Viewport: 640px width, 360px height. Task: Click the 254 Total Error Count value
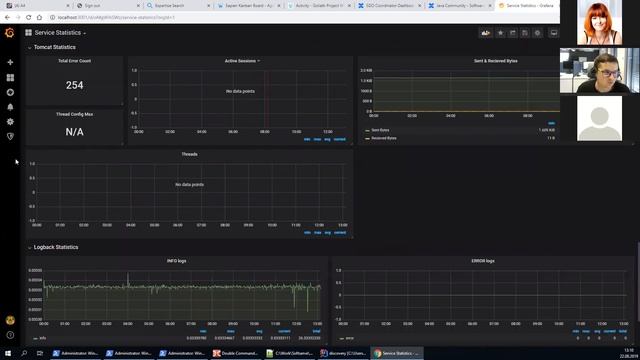pyautogui.click(x=74, y=85)
